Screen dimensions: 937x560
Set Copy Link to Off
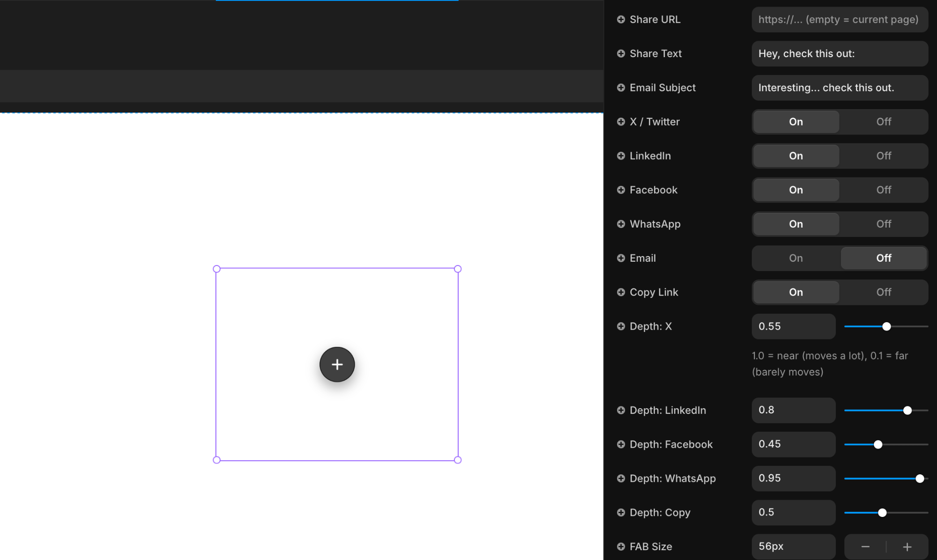pos(883,292)
